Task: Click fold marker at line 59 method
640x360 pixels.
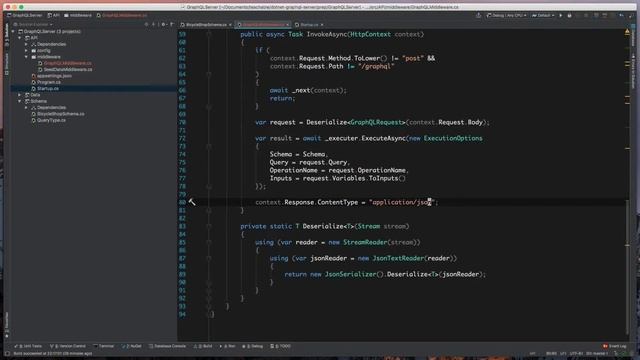Action: (209, 34)
